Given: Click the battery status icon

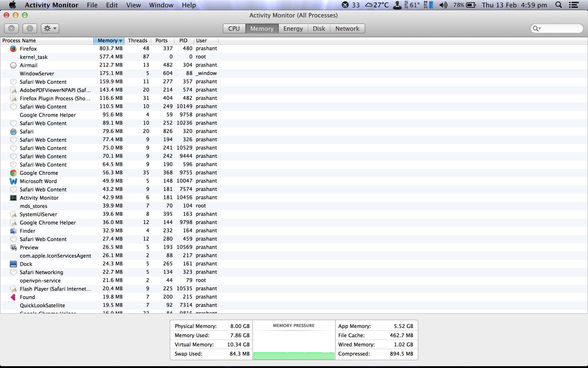Looking at the screenshot, I should (x=471, y=5).
